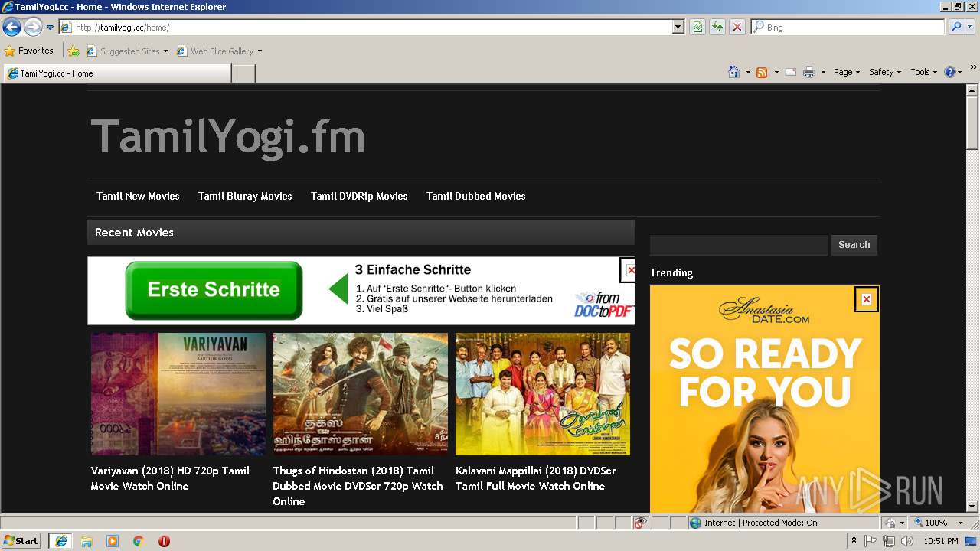Open the Page menu

point(846,72)
